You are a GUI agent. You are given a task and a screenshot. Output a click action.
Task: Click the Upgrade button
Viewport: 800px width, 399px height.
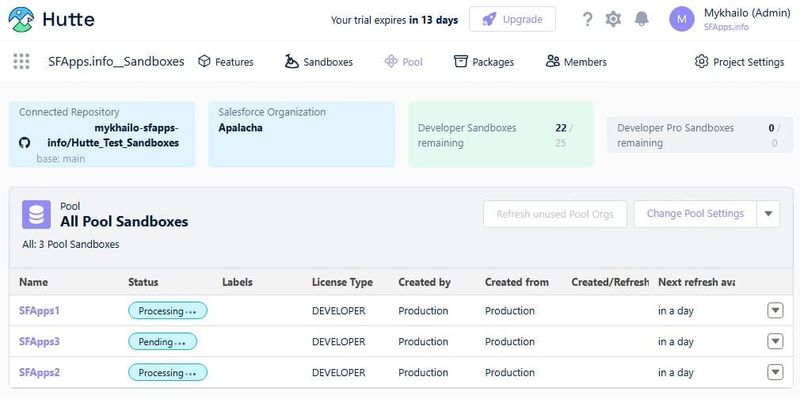[512, 19]
